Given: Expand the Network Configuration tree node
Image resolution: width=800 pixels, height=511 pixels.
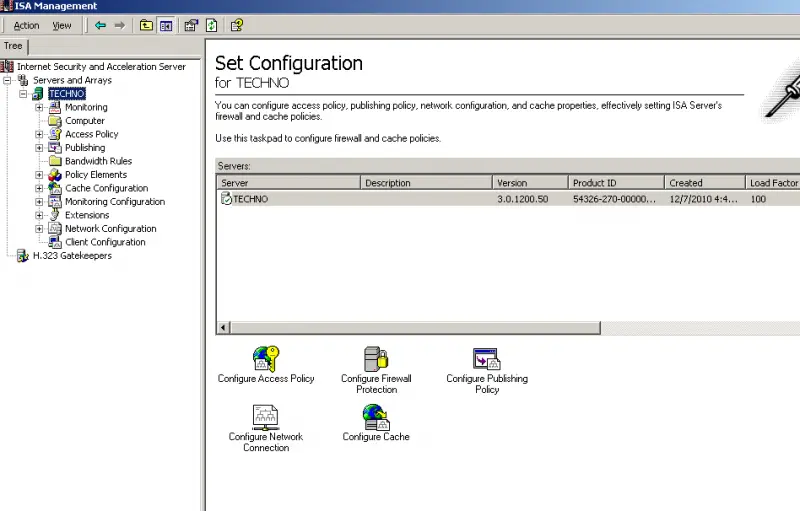Looking at the screenshot, I should [x=39, y=229].
